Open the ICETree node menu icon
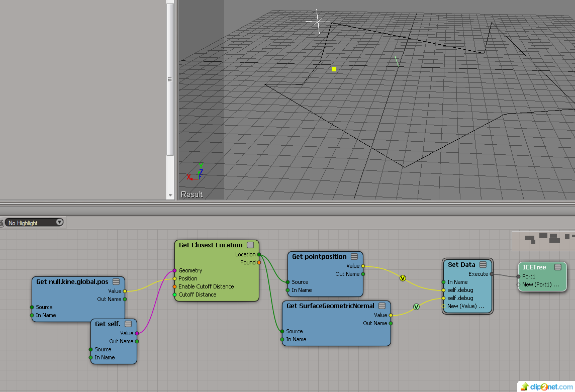 click(x=558, y=267)
